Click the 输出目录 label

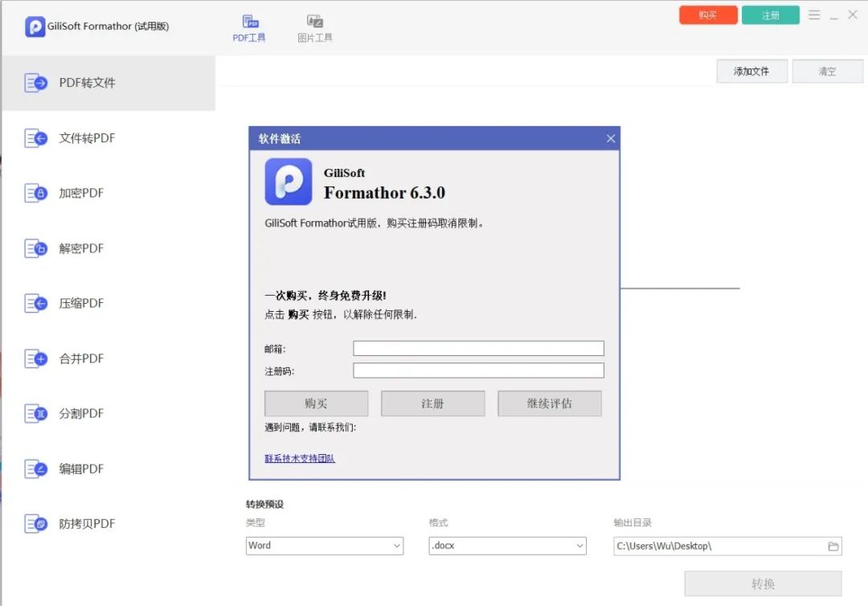(x=633, y=522)
